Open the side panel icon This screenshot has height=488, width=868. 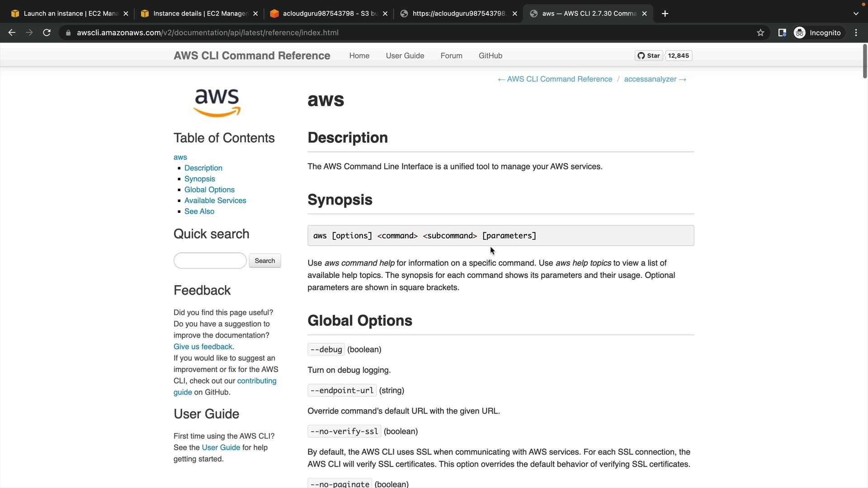coord(782,33)
